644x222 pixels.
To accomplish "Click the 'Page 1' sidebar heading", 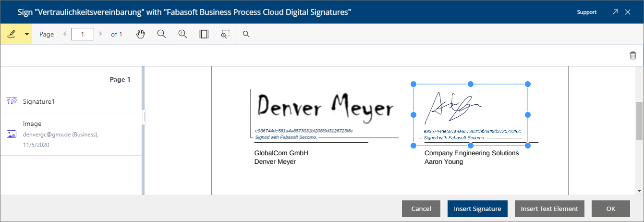I will click(x=120, y=80).
